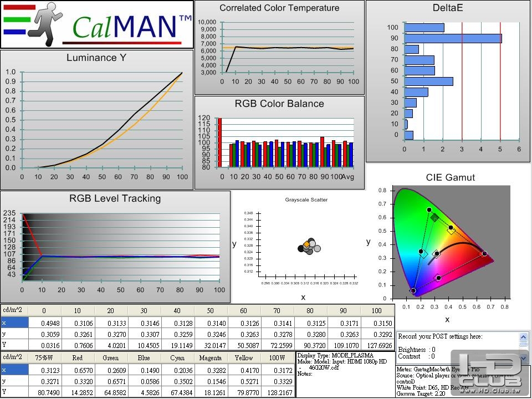Select the Meter: GretagMacbeth line
The image size is (532, 399).
[x=438, y=369]
